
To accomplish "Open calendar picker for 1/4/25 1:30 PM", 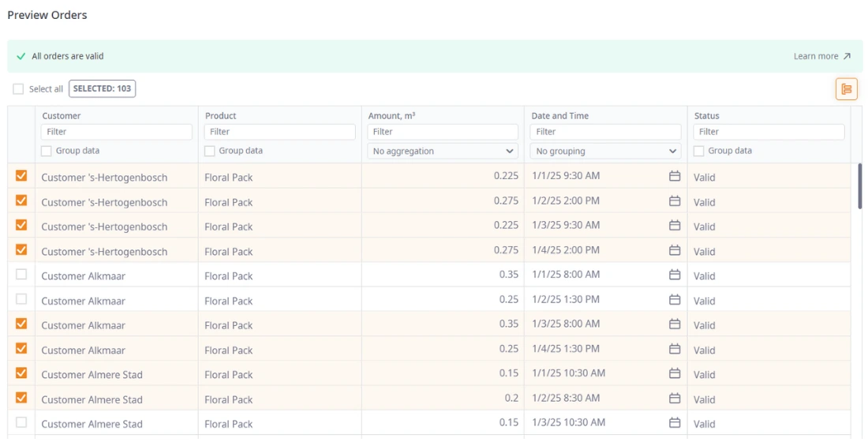I will 674,348.
